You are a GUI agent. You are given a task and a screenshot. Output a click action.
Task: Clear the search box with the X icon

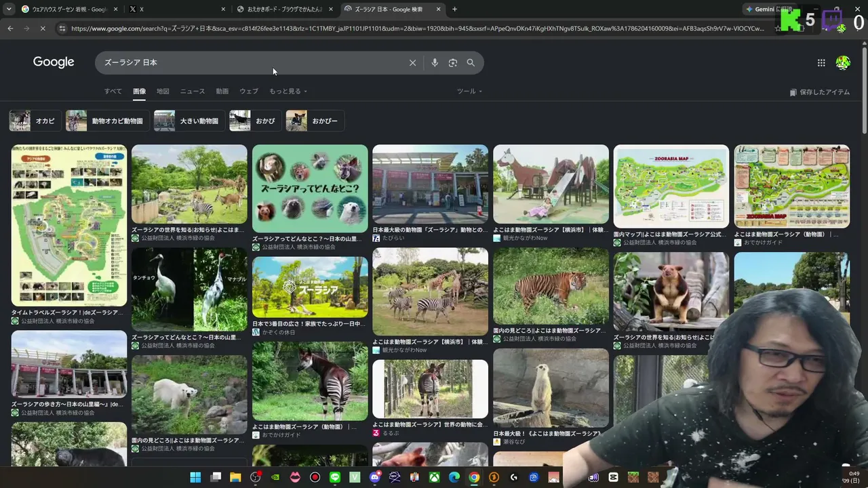tap(412, 62)
